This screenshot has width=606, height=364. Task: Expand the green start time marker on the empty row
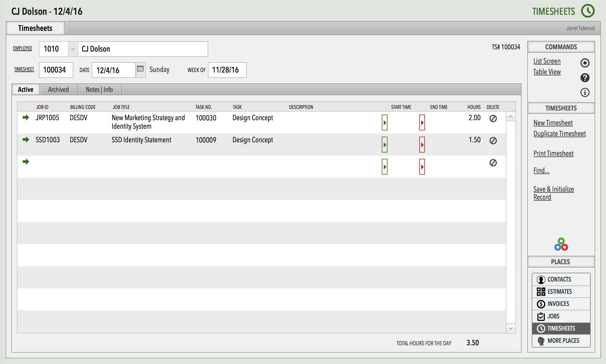pyautogui.click(x=385, y=167)
